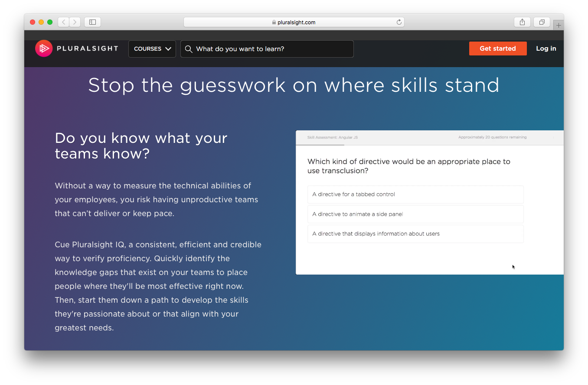Click the Get started button
588x385 pixels.
(x=498, y=49)
